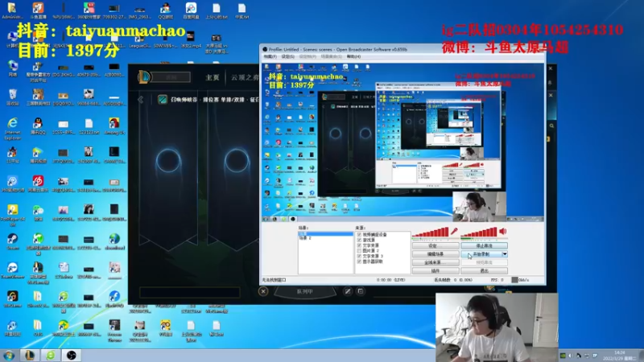This screenshot has height=362, width=644.
Task: Click the League of Legends logo icon
Action: pos(144,77)
